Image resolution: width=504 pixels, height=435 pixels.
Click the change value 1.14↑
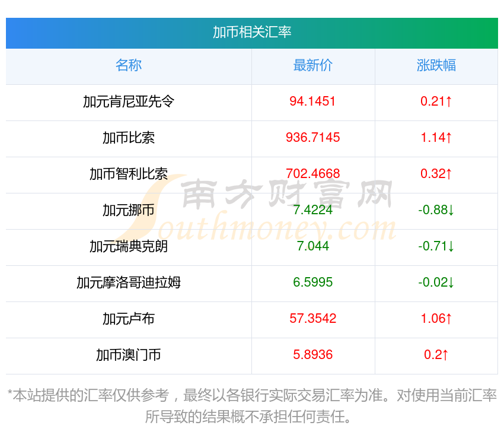pyautogui.click(x=436, y=138)
